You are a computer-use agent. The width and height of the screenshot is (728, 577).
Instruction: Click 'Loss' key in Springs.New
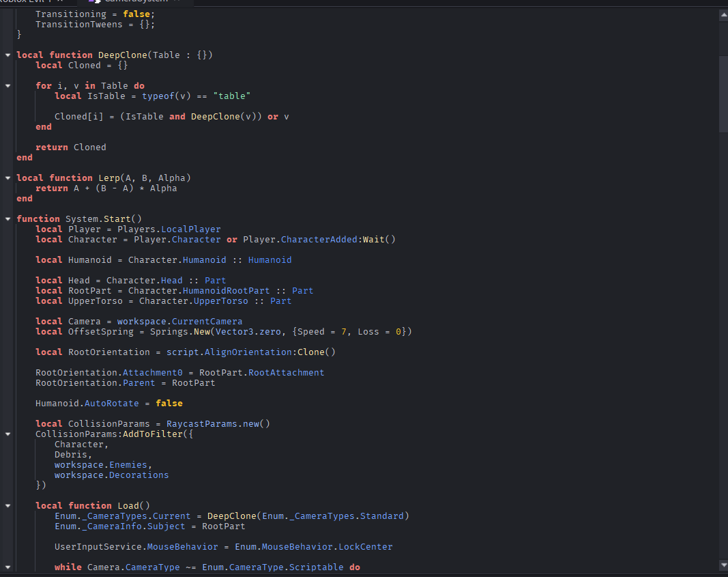pyautogui.click(x=368, y=331)
